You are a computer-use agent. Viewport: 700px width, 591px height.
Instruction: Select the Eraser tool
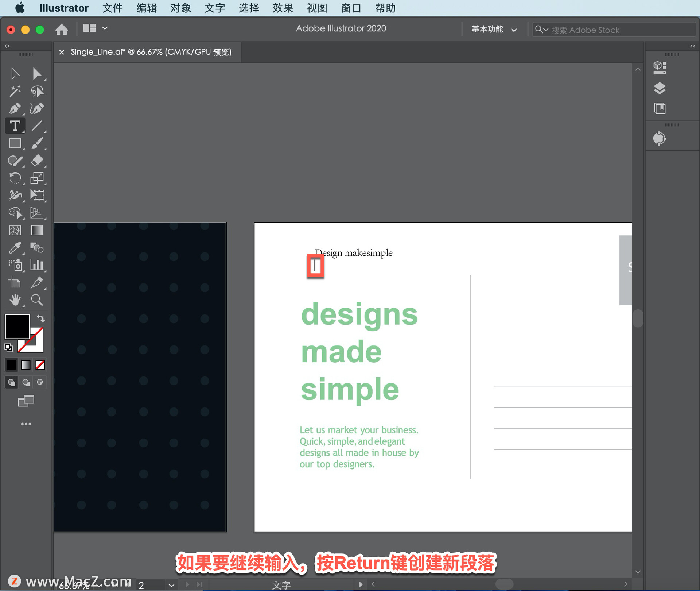[37, 161]
